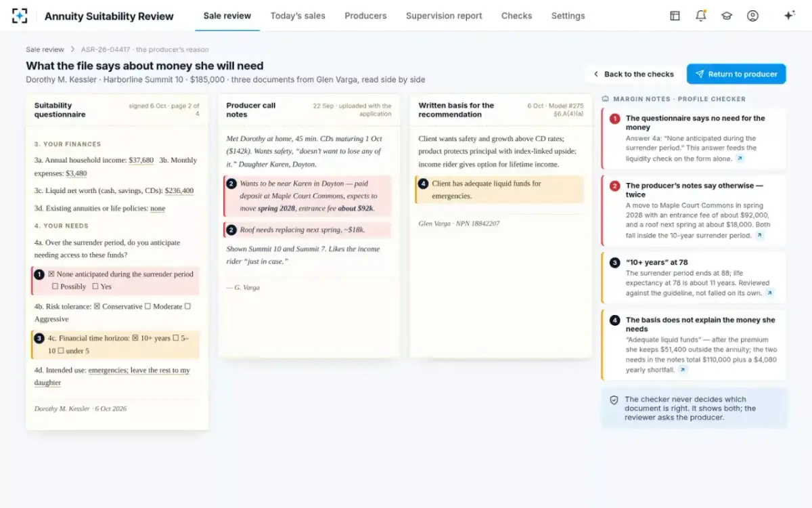The height and width of the screenshot is (508, 812).
Task: Open arrow link on "10+ years" at 78 note
Action: pos(769,293)
